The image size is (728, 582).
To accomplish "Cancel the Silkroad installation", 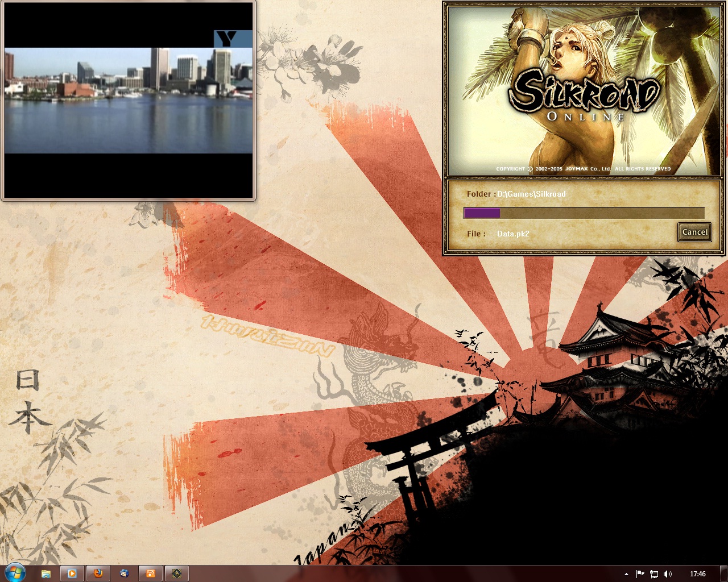I will pyautogui.click(x=694, y=232).
